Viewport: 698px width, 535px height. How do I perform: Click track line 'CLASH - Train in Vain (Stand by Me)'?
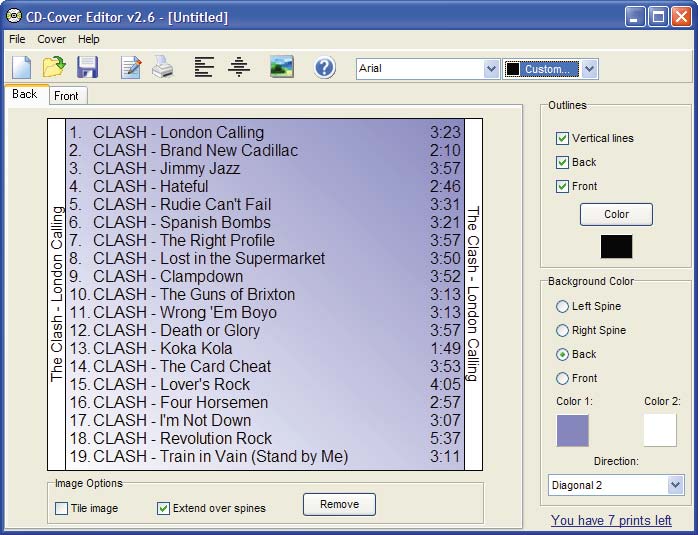tap(220, 456)
